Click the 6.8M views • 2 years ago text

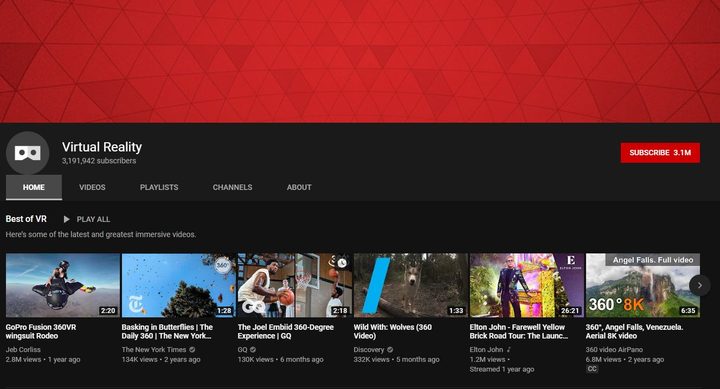pos(624,359)
